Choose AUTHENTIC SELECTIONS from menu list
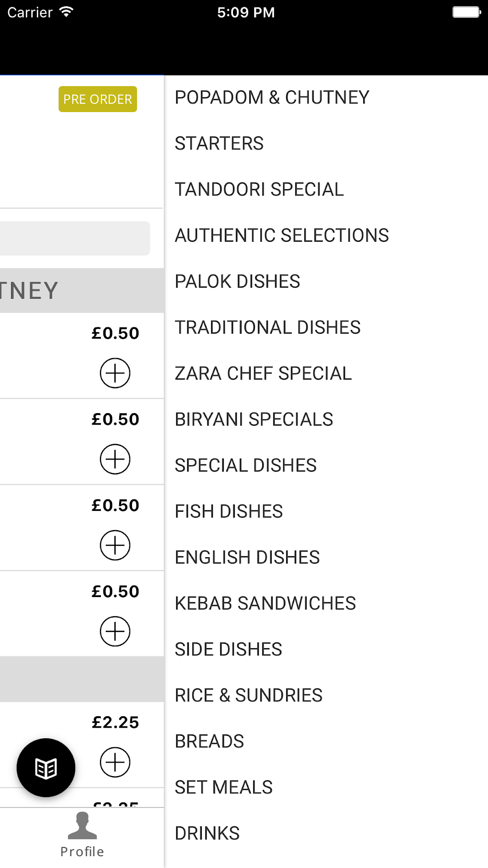 click(x=282, y=236)
